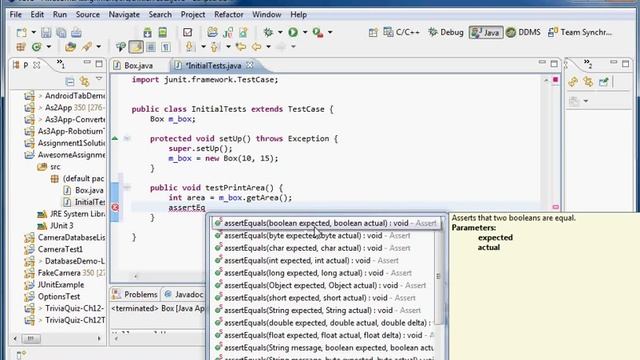This screenshot has width=640, height=360.
Task: Open the Run button dropdown arrow
Action: pyautogui.click(x=305, y=32)
